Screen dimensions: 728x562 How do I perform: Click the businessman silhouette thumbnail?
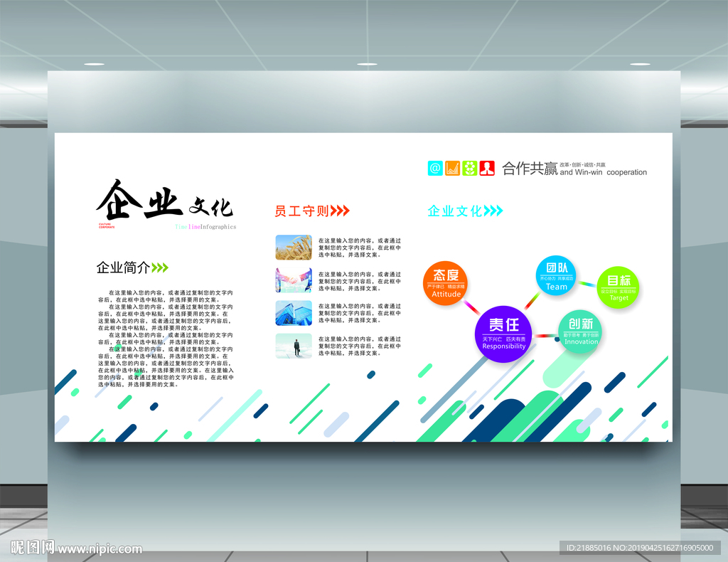[294, 346]
